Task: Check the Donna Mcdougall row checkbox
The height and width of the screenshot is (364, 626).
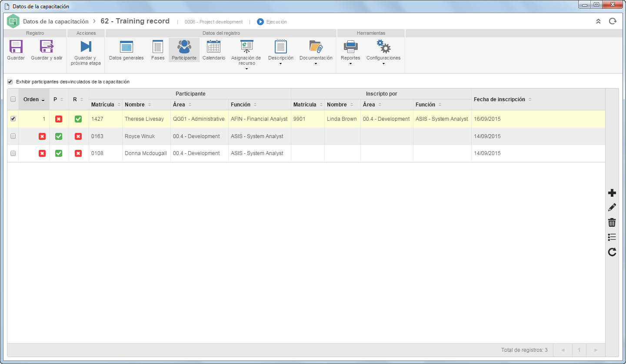Action: point(13,153)
